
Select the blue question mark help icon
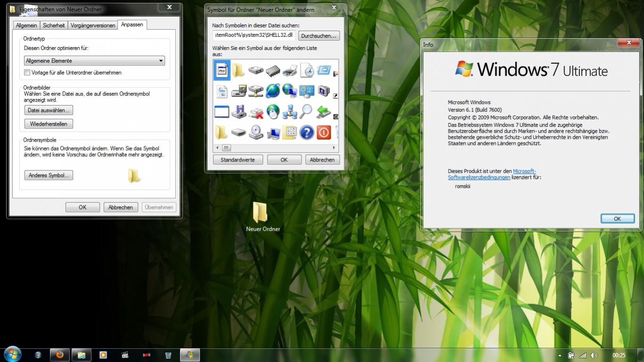[307, 133]
